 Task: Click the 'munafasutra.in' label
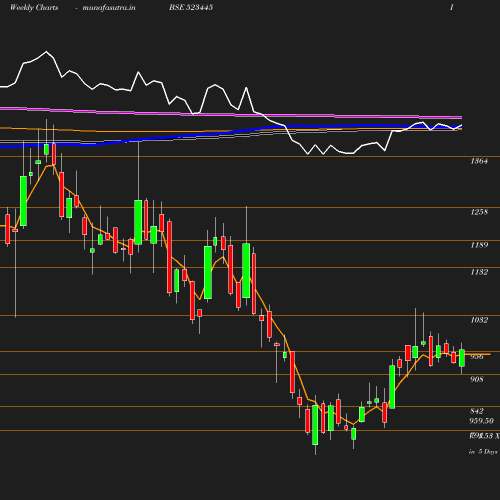(109, 7)
